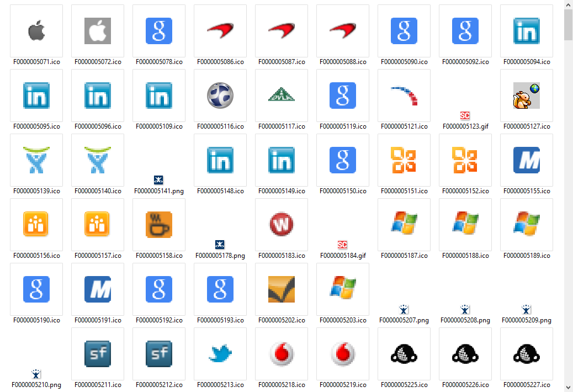Click the file name F0000005189.ico
573x392 pixels.
click(x=527, y=256)
